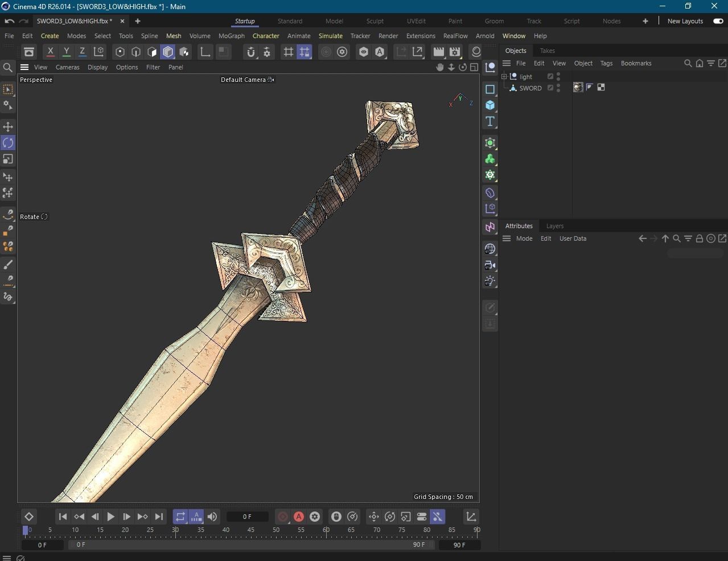Viewport: 728px width, 561px height.
Task: Select the SWORD object in Objects manager
Action: 530,88
